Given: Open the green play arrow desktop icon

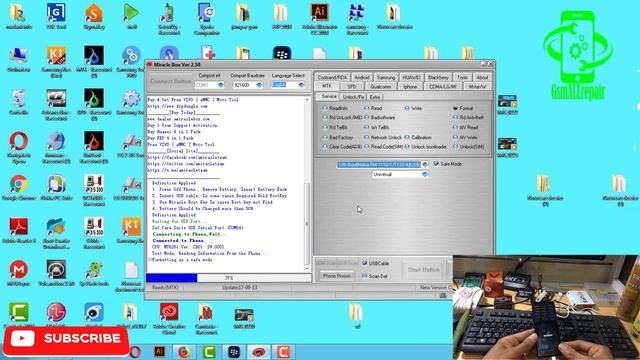Looking at the screenshot, I should (x=131, y=16).
